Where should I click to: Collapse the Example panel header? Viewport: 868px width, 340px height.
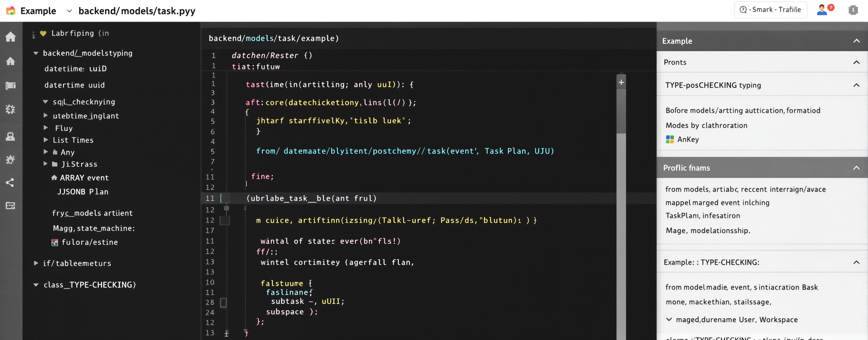856,41
